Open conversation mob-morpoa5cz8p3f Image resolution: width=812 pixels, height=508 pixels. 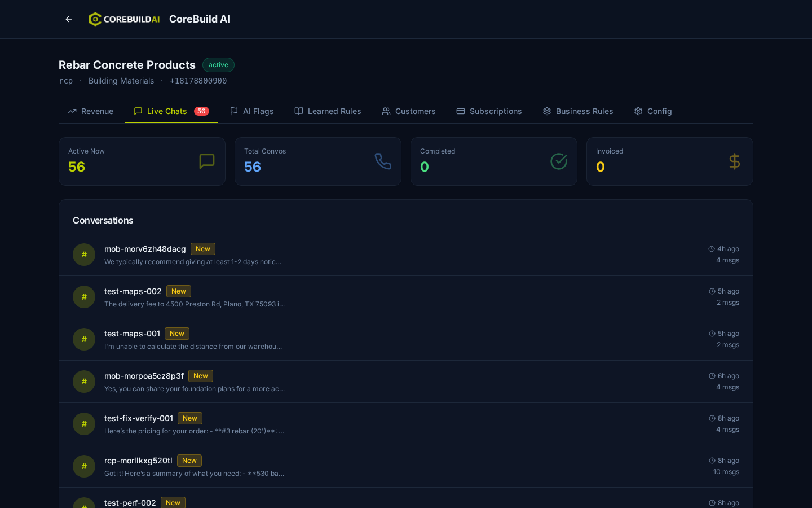[406, 382]
